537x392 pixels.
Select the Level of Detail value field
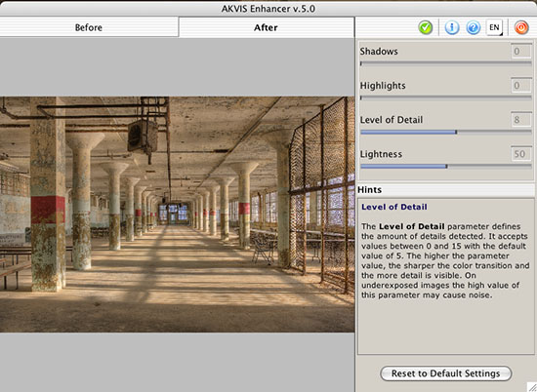521,120
